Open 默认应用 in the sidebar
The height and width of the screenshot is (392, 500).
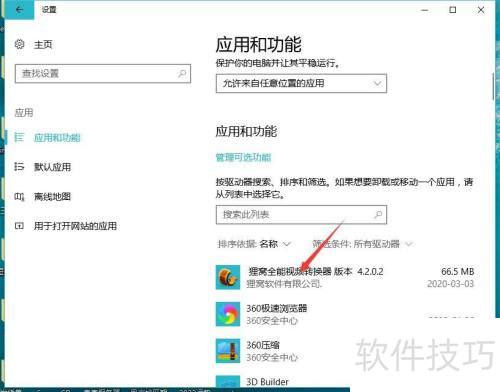52,167
